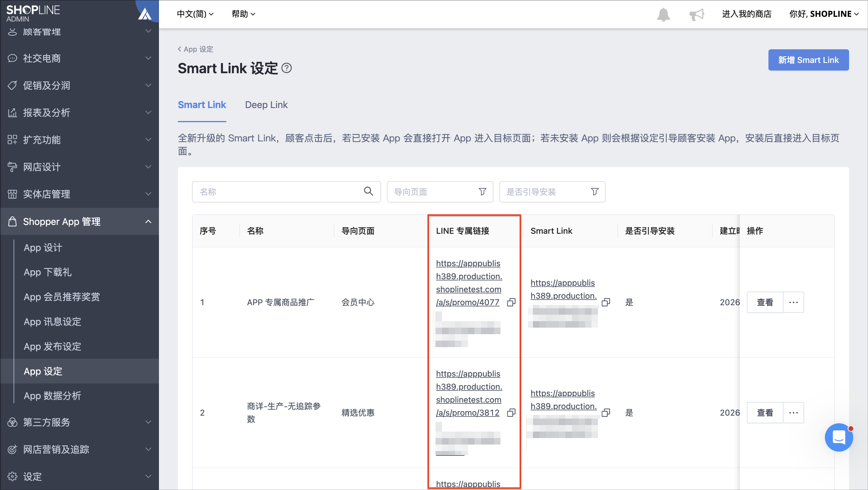
Task: Open App 设计 in the sidebar
Action: click(x=43, y=248)
